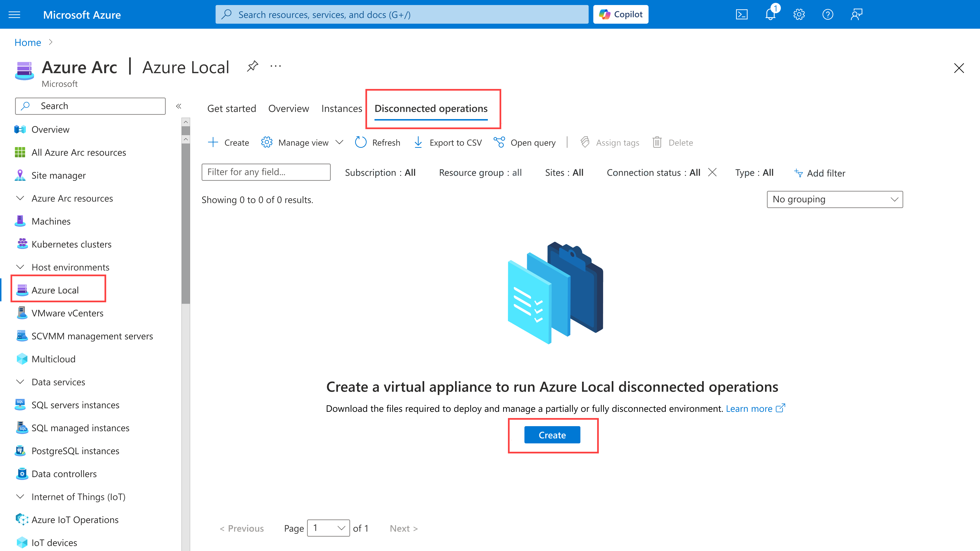Switch to the Get started tab
The width and height of the screenshot is (980, 551).
click(231, 109)
